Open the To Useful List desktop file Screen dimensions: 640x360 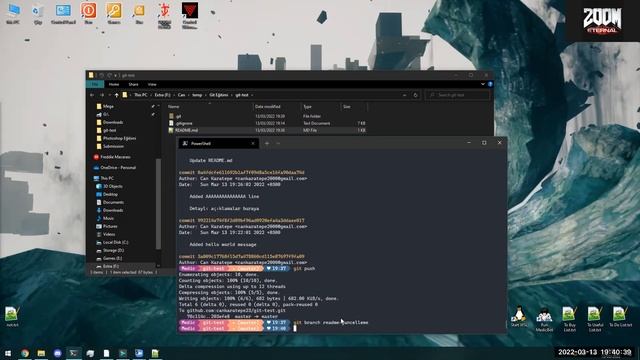[595, 318]
